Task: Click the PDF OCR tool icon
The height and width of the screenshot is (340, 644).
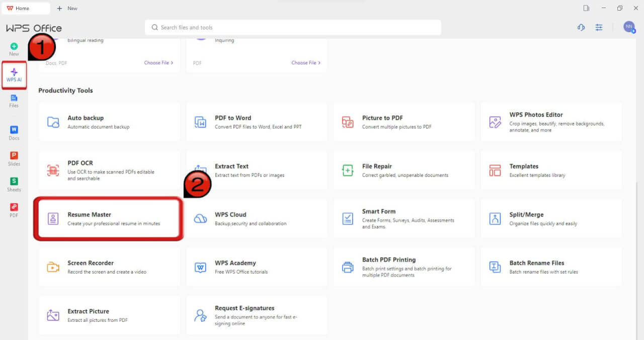Action: point(53,170)
